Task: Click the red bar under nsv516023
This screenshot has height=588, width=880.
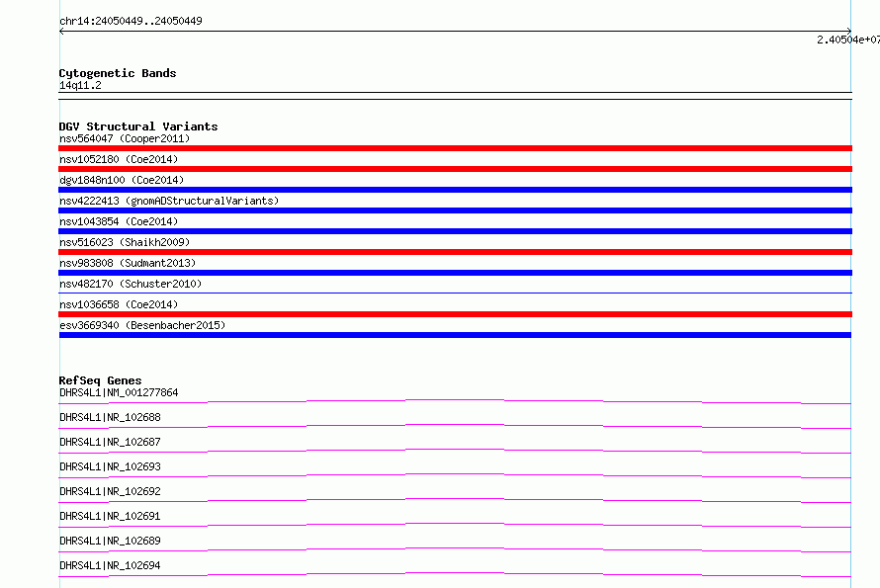Action: coord(455,252)
